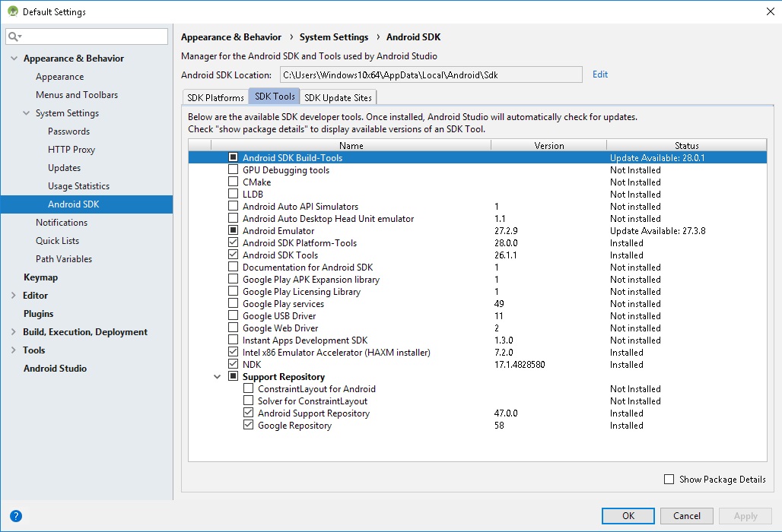Expand the Editor settings node

point(14,296)
